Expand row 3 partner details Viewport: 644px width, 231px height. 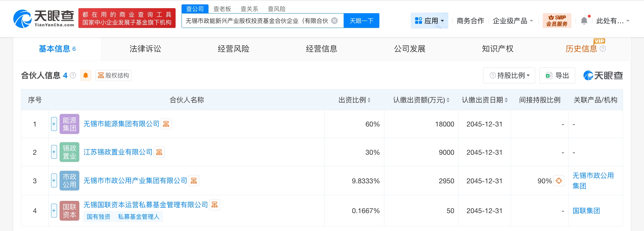(x=54, y=181)
